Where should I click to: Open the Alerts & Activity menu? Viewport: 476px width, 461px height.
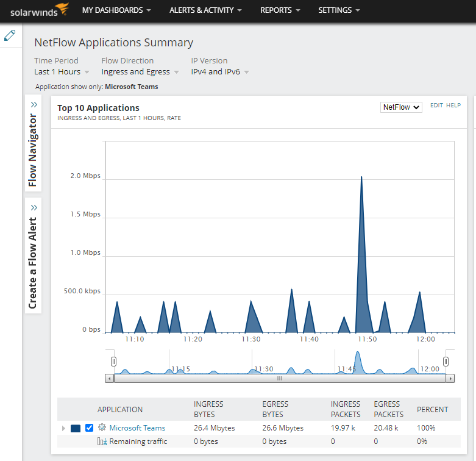coord(205,10)
